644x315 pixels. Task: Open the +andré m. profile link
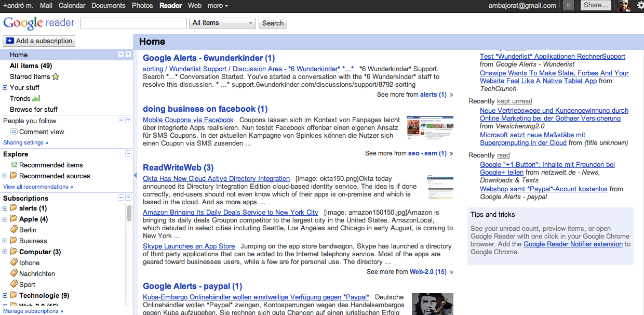[x=18, y=6]
